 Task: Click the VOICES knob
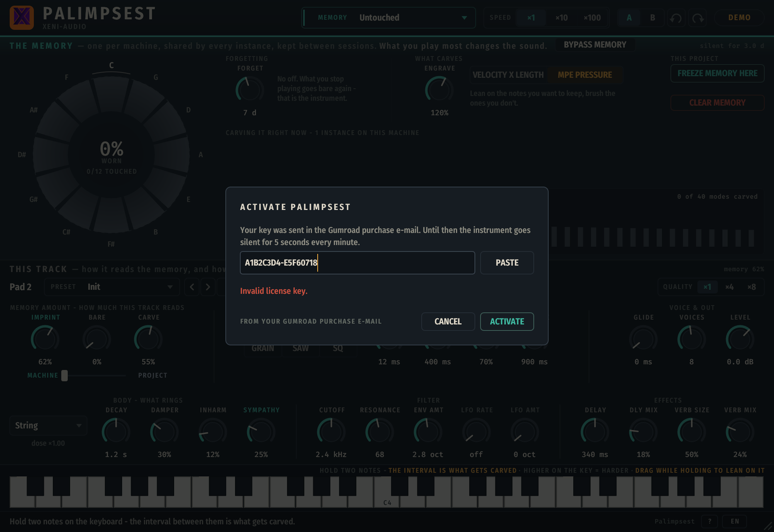point(691,339)
